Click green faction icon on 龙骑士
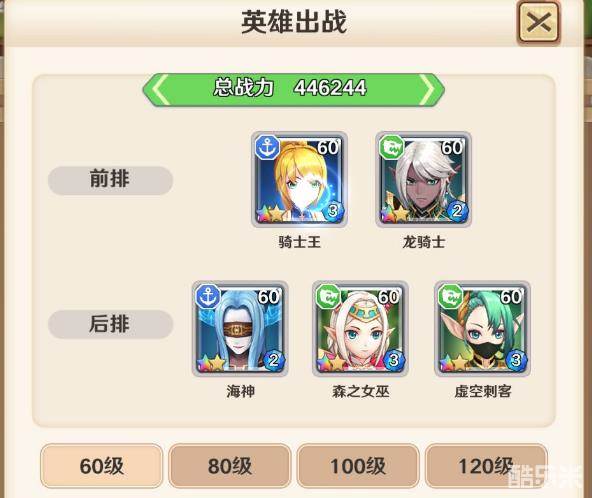This screenshot has width=592, height=498. [392, 147]
